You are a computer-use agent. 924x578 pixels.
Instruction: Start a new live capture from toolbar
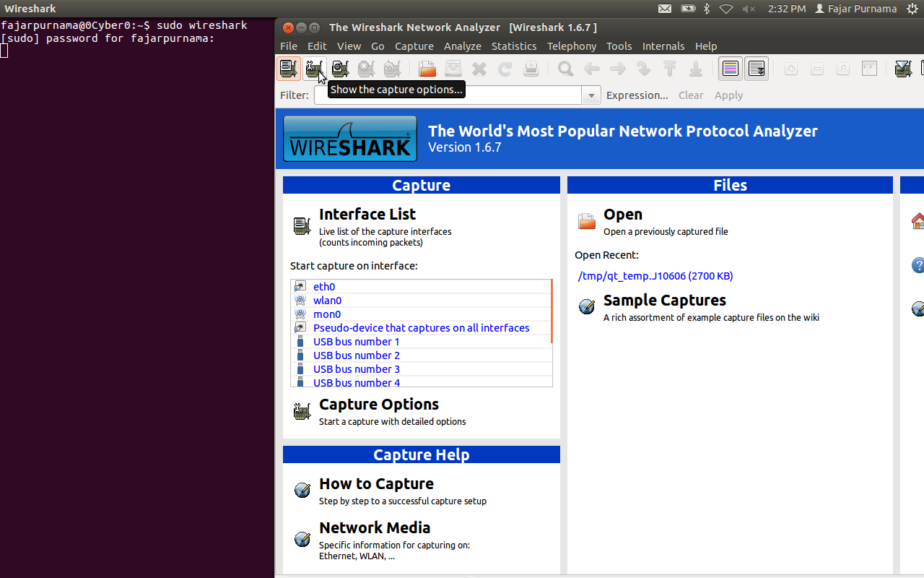pos(340,69)
